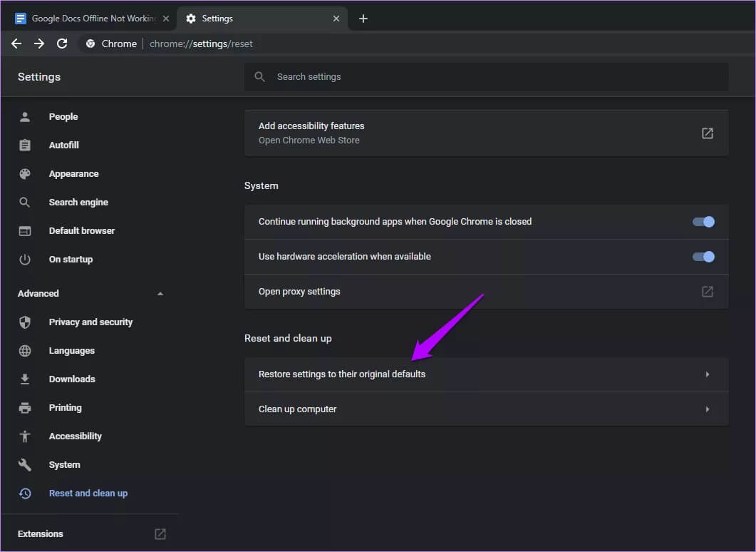
Task: Switch to Google Docs Offline tab
Action: click(91, 19)
